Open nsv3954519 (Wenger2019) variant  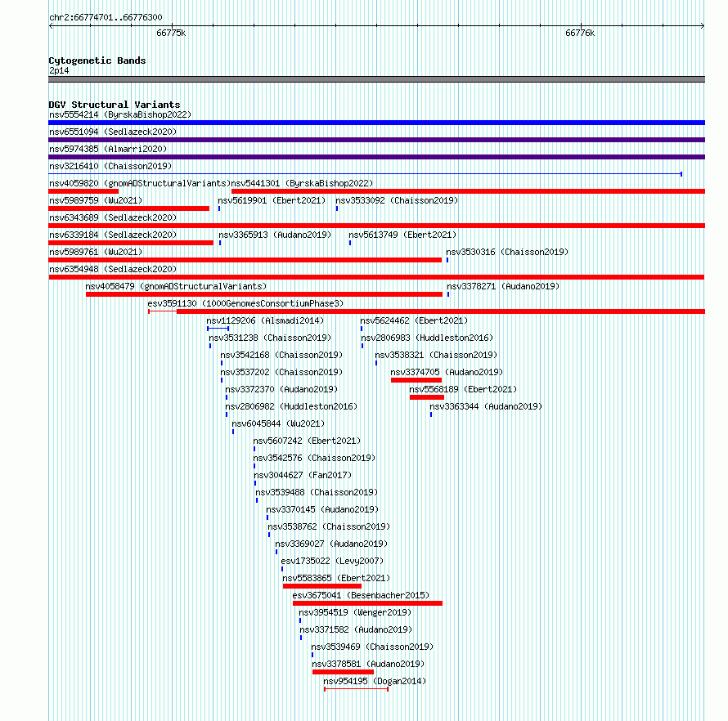point(355,612)
